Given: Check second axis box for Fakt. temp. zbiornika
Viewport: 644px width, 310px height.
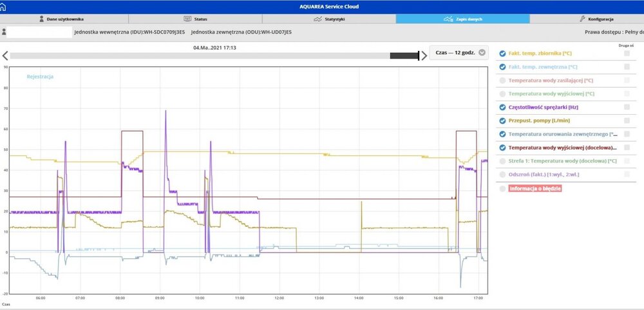Looking at the screenshot, I should coord(627,53).
